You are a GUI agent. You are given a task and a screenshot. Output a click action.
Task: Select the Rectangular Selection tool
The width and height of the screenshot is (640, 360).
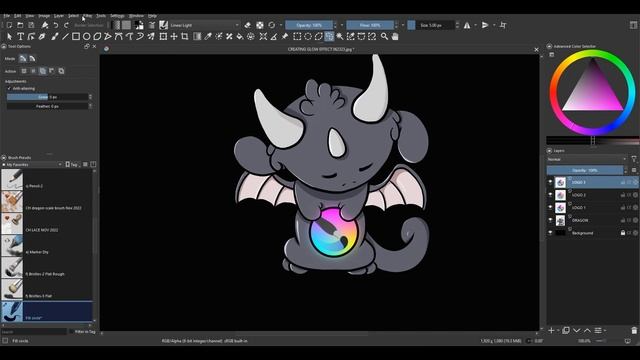pyautogui.click(x=297, y=37)
